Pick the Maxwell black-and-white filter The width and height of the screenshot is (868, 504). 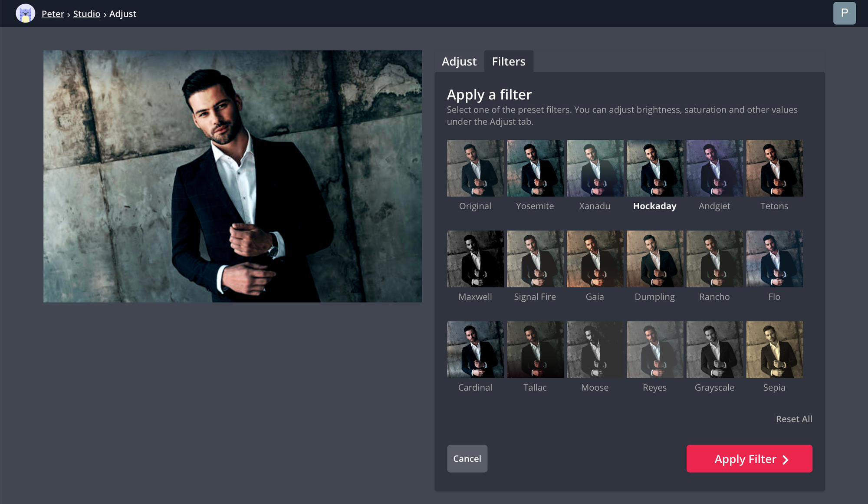coord(475,259)
